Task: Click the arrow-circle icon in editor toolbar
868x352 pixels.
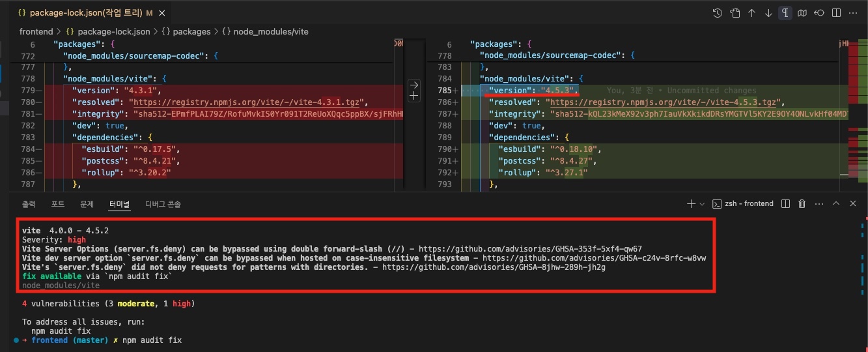Action: click(x=819, y=13)
